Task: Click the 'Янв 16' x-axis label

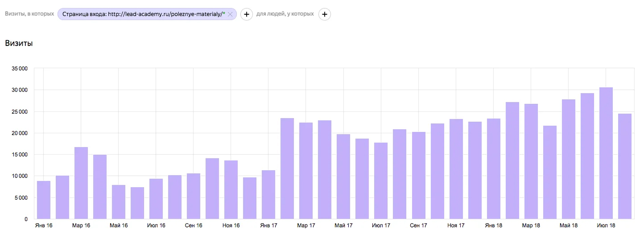Action: click(44, 226)
